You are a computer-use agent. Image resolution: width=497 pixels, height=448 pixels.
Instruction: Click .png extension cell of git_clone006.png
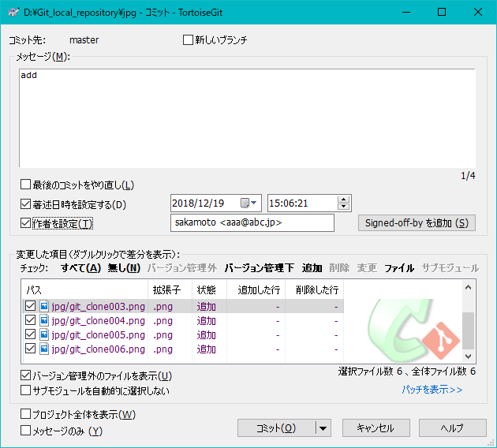pyautogui.click(x=163, y=349)
